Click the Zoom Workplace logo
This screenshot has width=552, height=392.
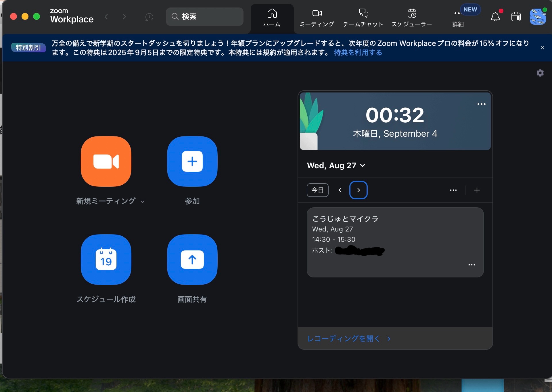pyautogui.click(x=72, y=16)
